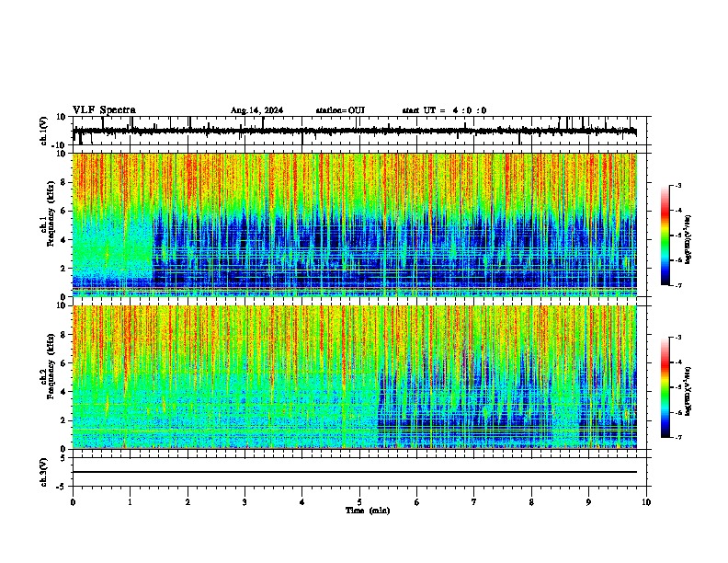The width and height of the screenshot is (728, 563).
Task: Click the time axis tick label '5'
Action: click(x=359, y=502)
